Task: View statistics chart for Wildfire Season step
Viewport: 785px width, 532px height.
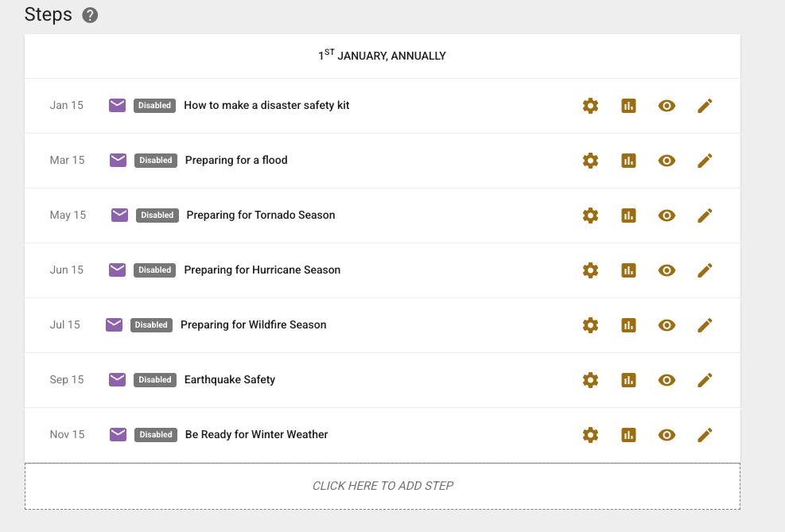Action: [628, 325]
